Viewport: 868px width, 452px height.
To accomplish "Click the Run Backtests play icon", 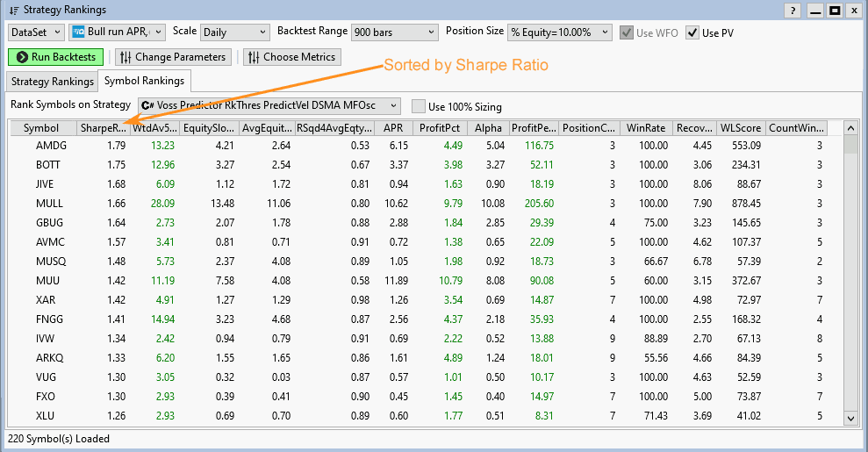I will [x=21, y=57].
